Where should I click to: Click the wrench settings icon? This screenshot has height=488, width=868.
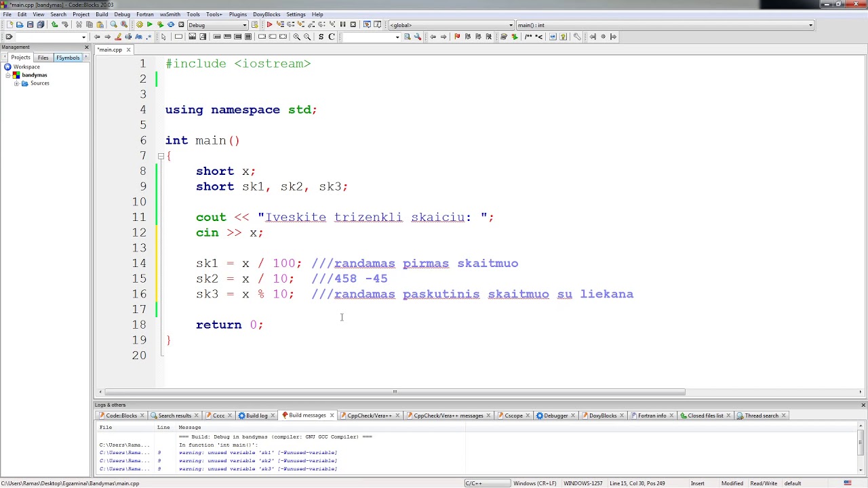tap(577, 37)
